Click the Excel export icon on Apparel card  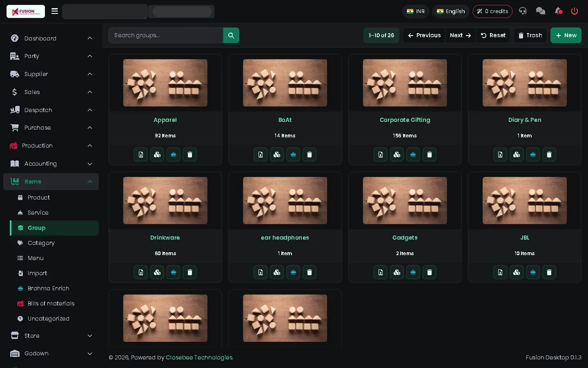pos(141,155)
